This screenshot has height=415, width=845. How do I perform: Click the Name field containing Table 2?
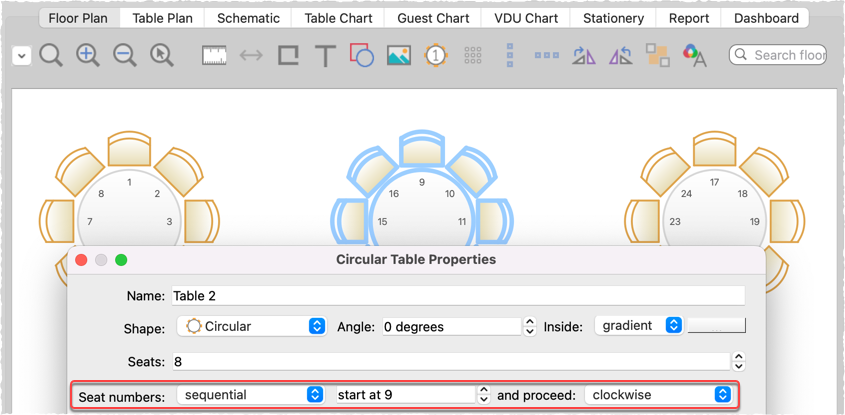click(x=457, y=295)
